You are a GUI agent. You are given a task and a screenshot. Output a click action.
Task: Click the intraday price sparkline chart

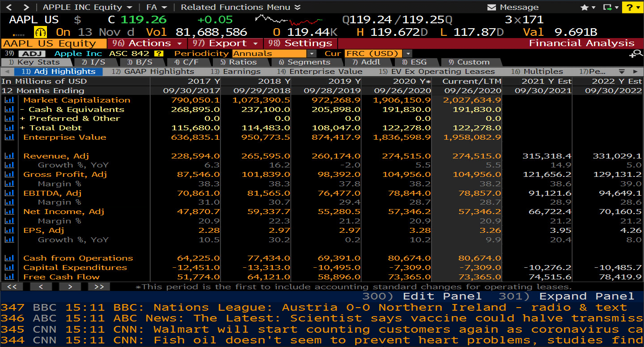(289, 20)
